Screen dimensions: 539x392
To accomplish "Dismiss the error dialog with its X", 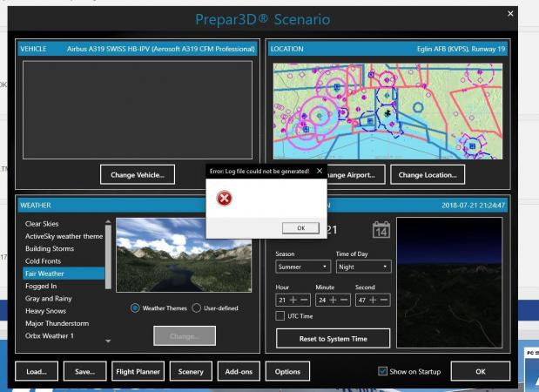I will point(320,171).
